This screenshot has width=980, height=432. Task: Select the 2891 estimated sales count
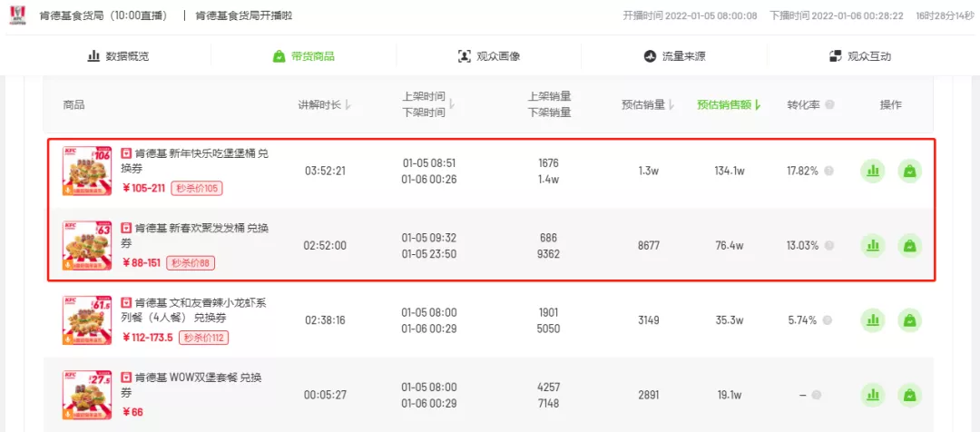tap(649, 395)
